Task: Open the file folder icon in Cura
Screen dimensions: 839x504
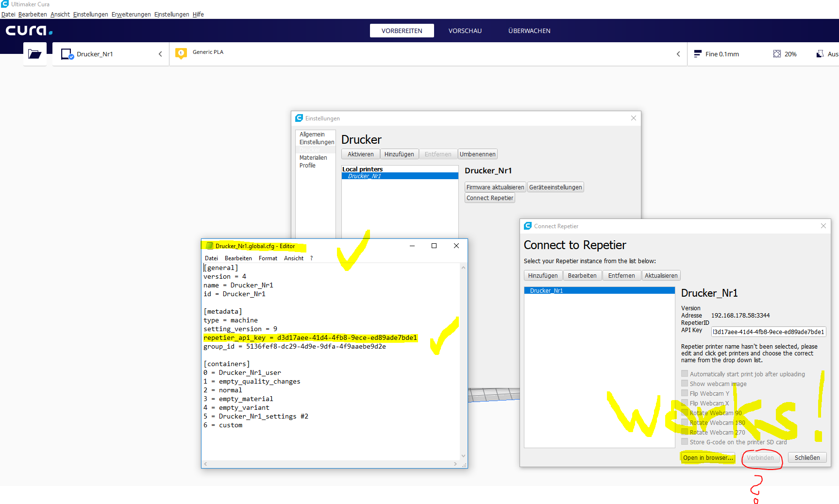Action: 34,54
